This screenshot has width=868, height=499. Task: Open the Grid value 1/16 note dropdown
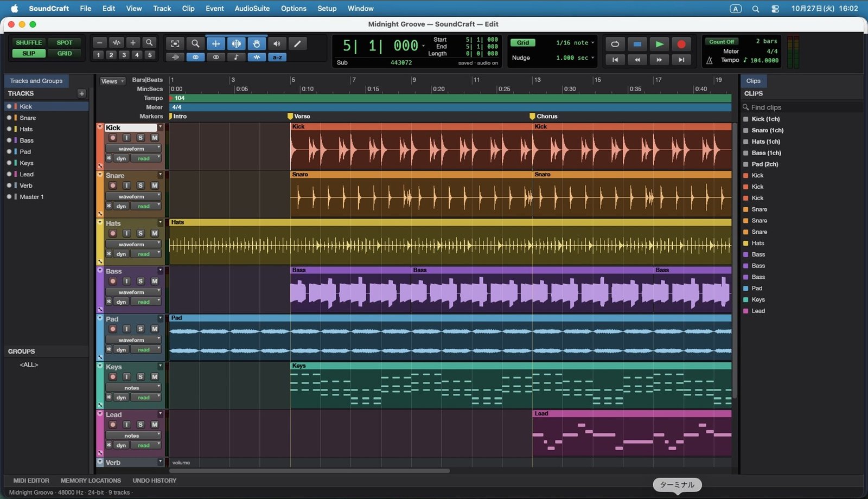click(x=575, y=43)
